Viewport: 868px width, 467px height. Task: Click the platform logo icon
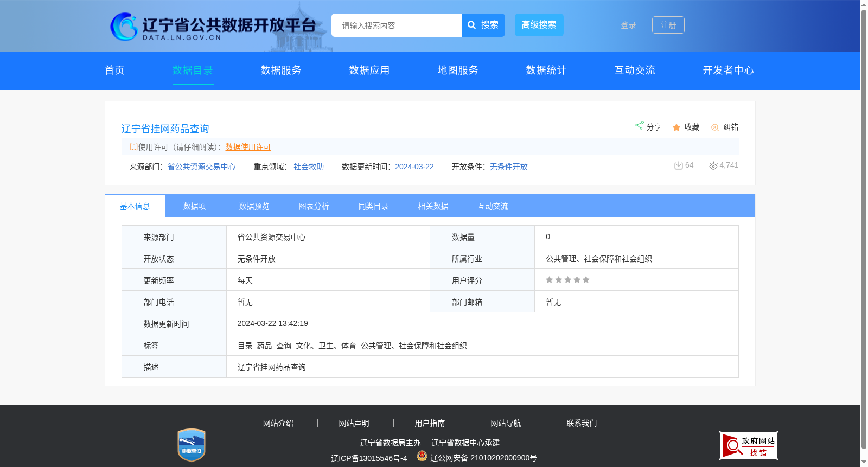124,26
